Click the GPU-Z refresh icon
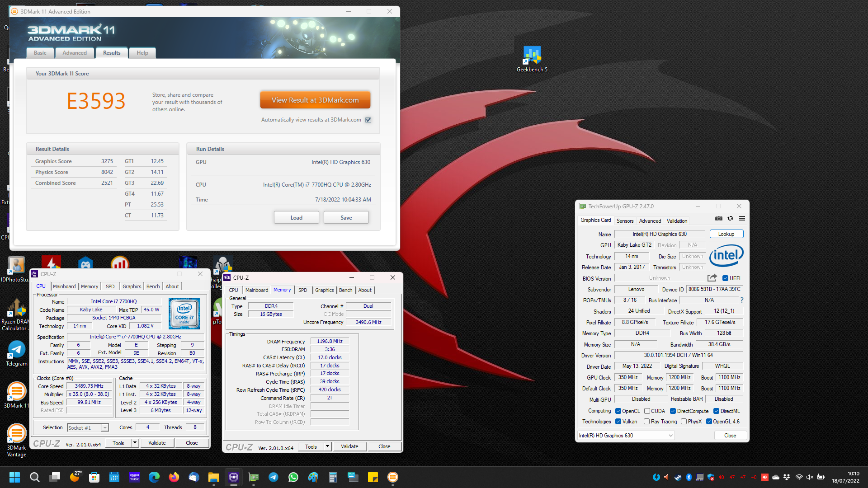Viewport: 868px width, 488px height. click(730, 218)
